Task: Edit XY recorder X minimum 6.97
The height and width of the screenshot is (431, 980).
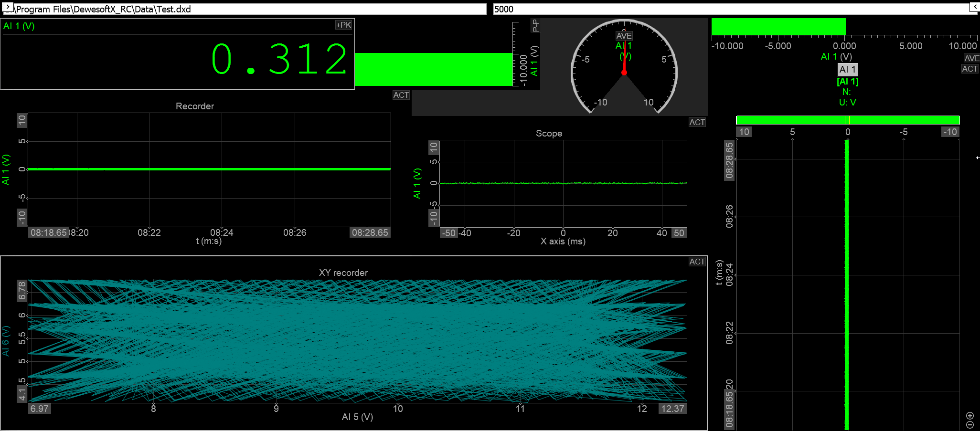Action: 40,409
